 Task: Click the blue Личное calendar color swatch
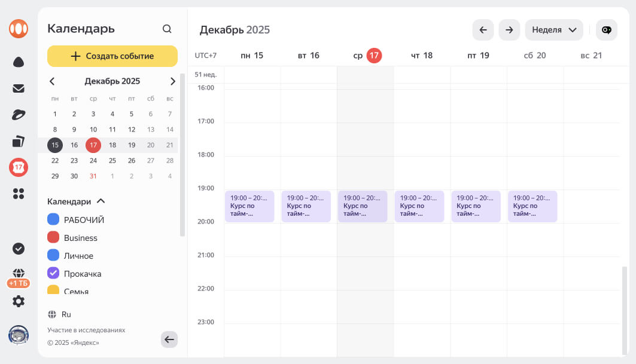(53, 256)
